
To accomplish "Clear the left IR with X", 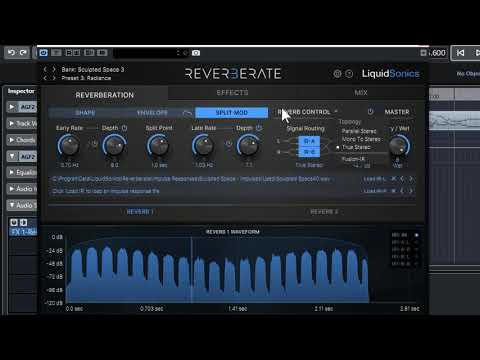I will pyautogui.click(x=394, y=179).
